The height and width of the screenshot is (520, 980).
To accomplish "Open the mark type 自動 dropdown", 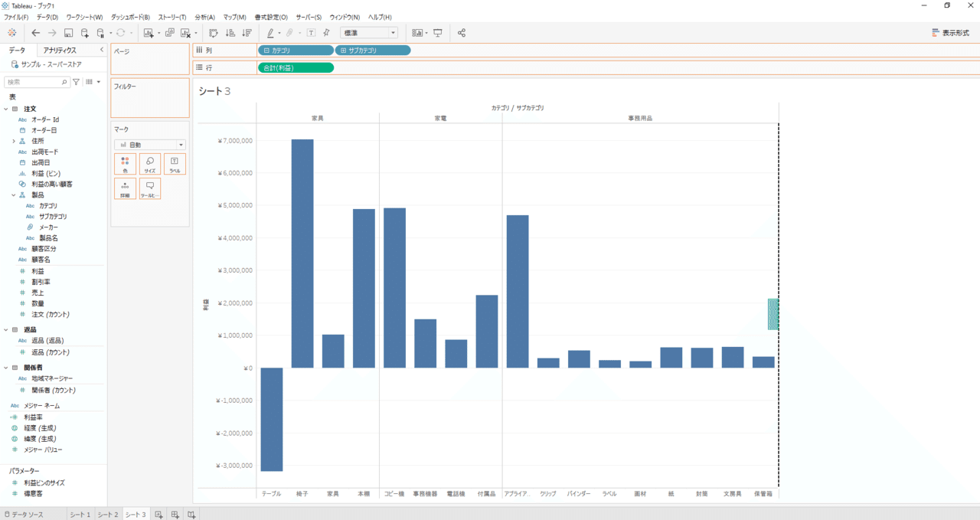I will coord(150,145).
